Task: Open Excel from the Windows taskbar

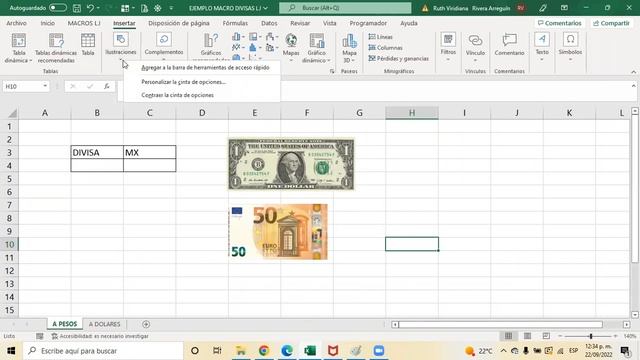Action: [310, 351]
